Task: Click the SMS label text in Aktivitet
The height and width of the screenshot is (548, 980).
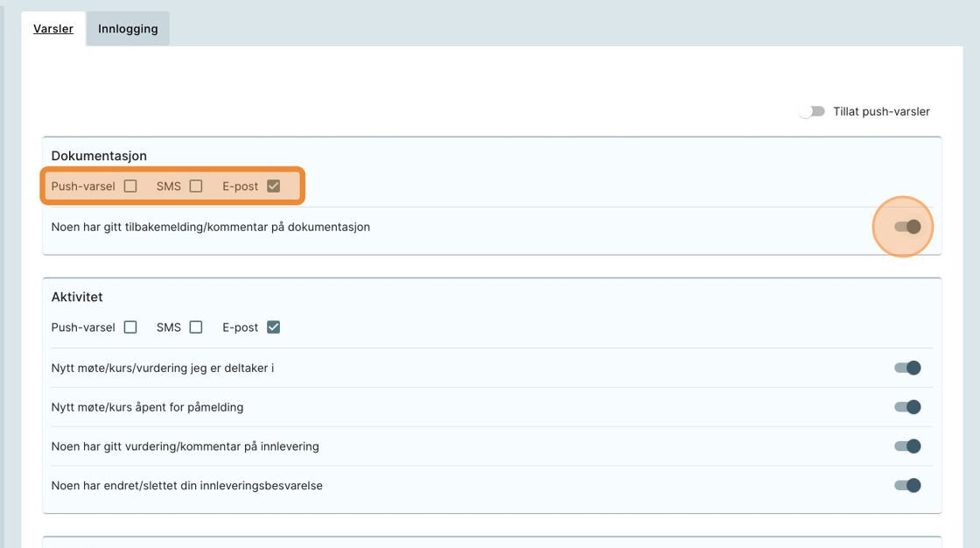Action: tap(169, 327)
